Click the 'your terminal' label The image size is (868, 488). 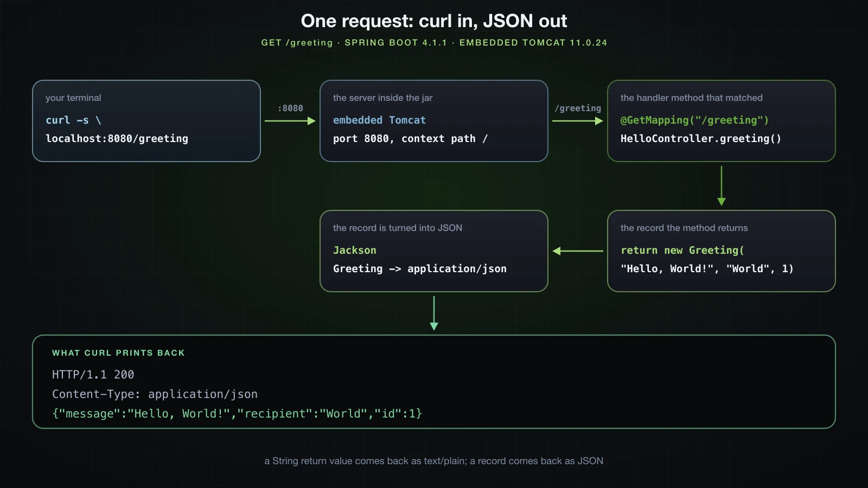click(x=73, y=98)
